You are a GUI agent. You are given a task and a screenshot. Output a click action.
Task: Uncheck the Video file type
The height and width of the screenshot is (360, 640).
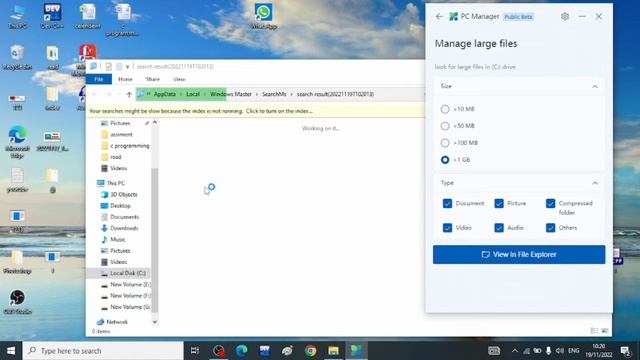pos(447,228)
